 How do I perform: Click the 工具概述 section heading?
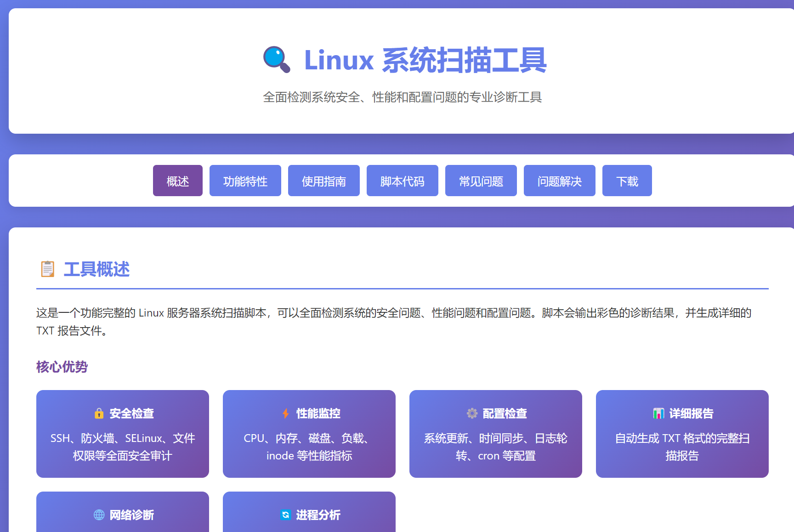pyautogui.click(x=96, y=269)
